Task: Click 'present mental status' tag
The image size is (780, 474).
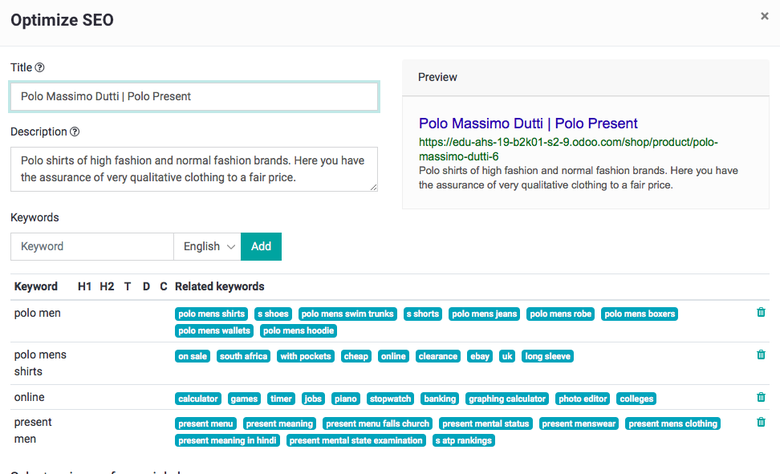Action: click(486, 424)
